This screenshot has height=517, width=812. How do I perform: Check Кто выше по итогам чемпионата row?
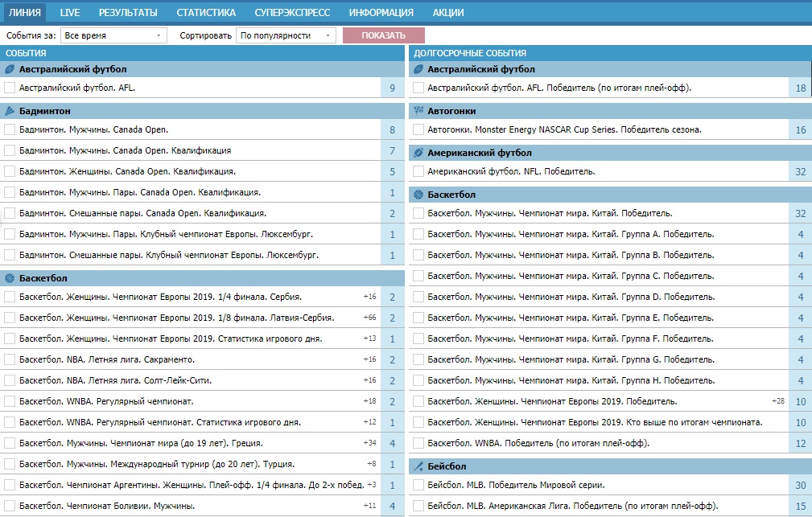click(x=418, y=422)
